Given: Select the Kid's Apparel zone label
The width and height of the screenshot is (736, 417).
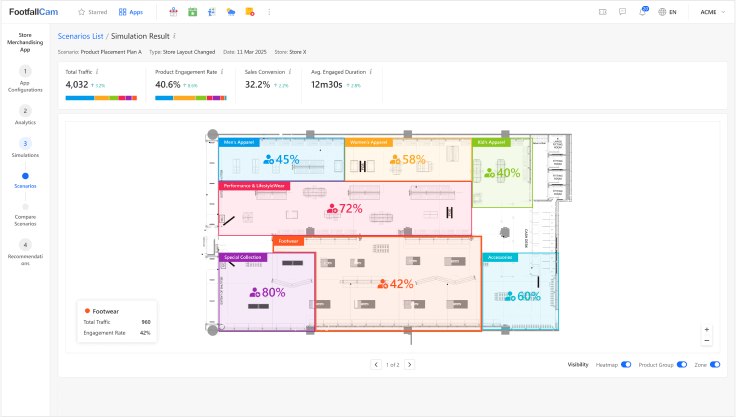Looking at the screenshot, I should click(491, 142).
